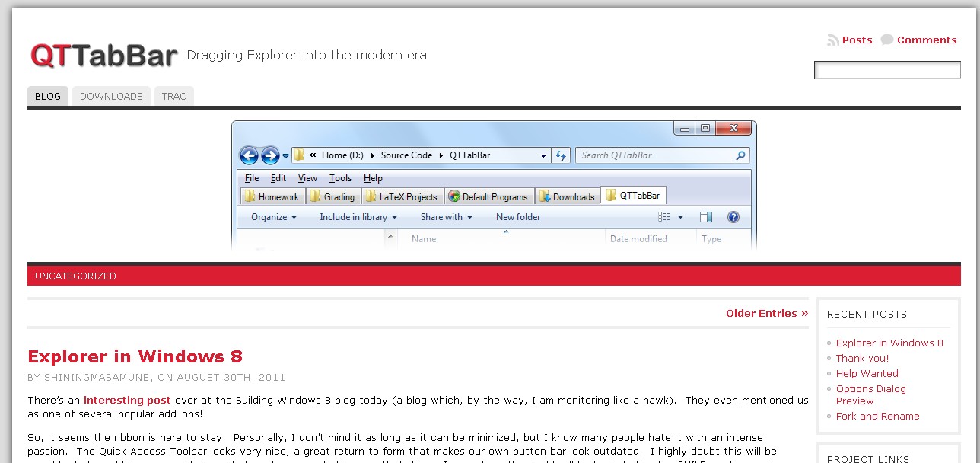Open the Tools menu in banner Explorer
The image size is (980, 463).
(340, 178)
